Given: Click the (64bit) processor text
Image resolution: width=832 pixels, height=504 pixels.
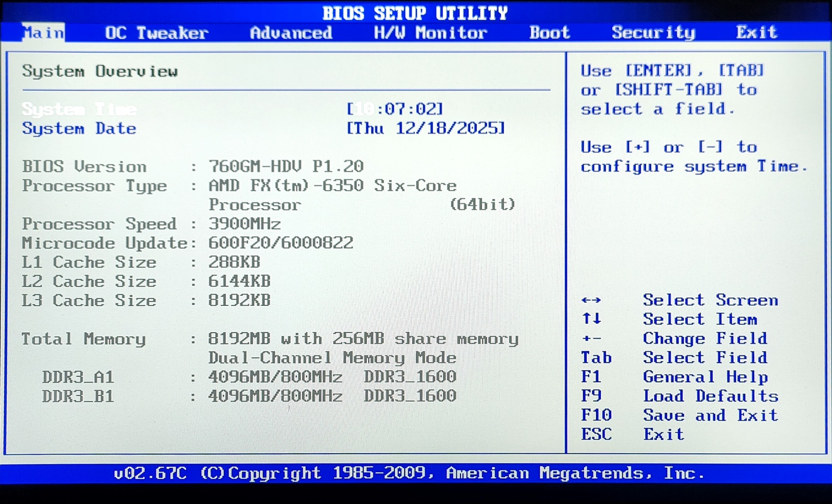Looking at the screenshot, I should click(x=483, y=205).
